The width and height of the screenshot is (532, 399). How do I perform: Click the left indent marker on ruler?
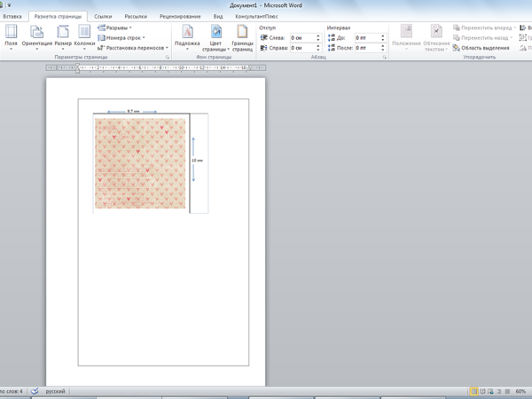77,69
